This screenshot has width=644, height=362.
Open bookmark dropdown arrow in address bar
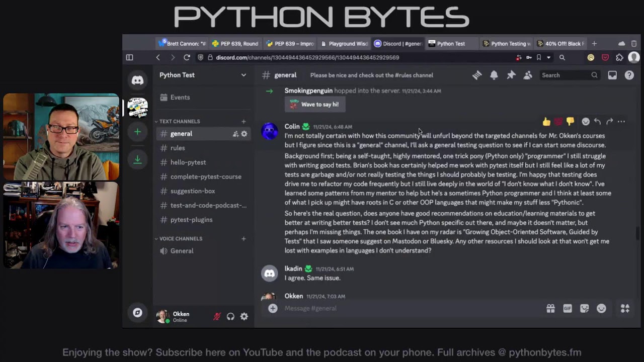[548, 58]
